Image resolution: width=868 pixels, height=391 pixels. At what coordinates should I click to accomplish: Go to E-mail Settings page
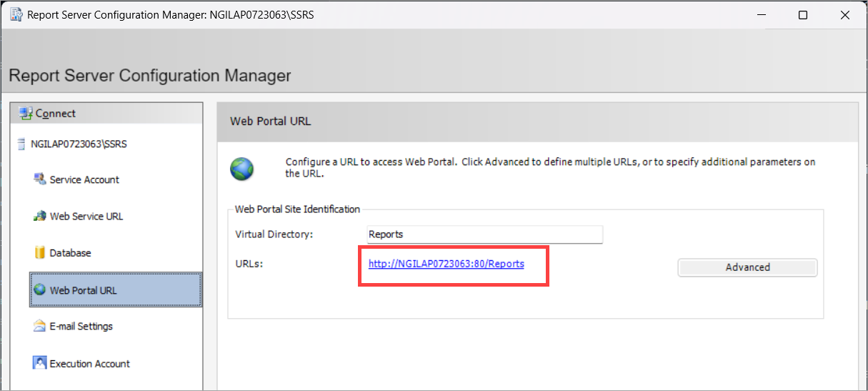point(81,327)
